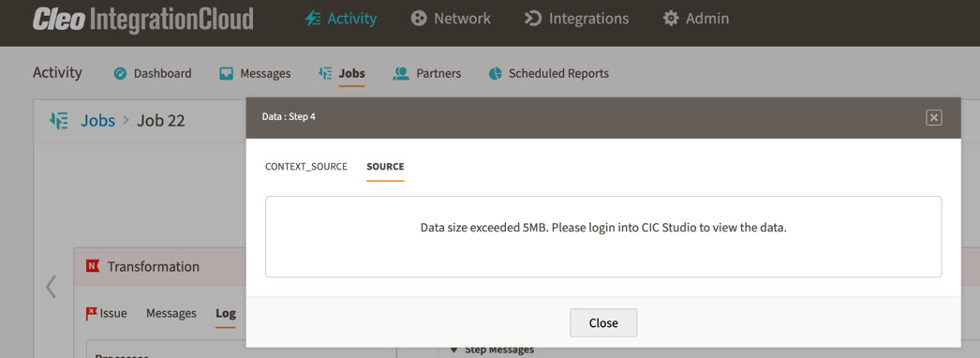Open the Network top menu
The image size is (980, 358).
coord(451,19)
